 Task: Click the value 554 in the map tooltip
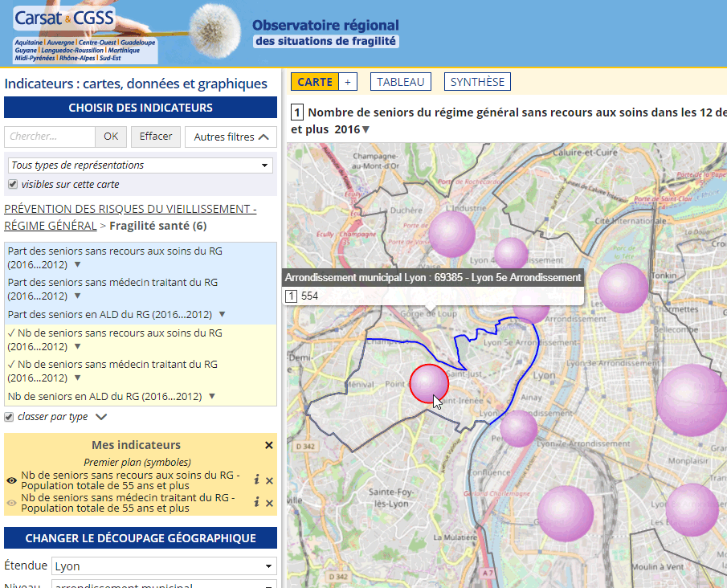[x=310, y=296]
